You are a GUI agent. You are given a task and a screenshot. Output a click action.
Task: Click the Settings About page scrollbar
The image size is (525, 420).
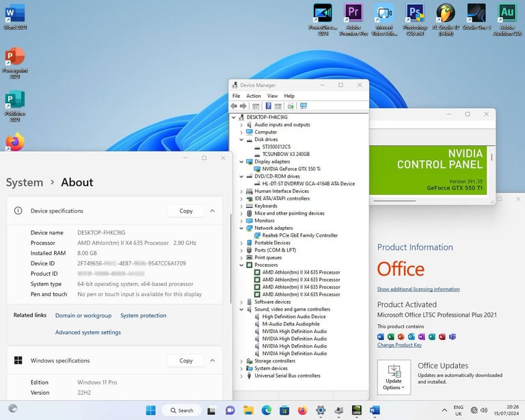pos(230,259)
